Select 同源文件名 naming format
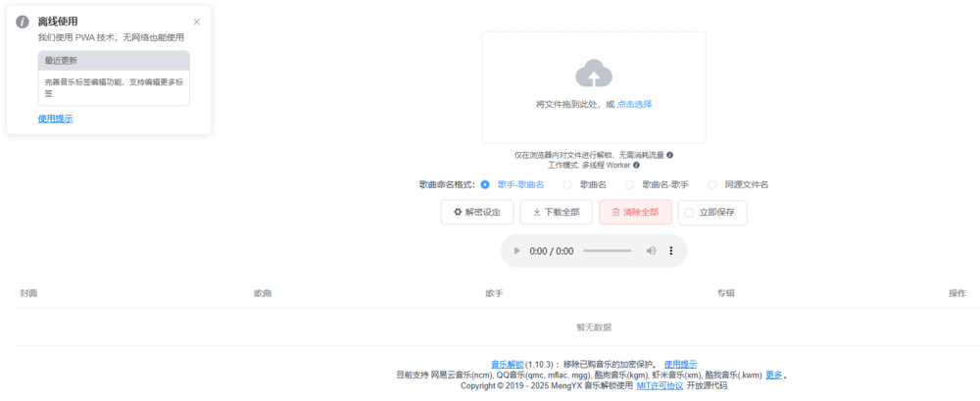Viewport: 980px width, 401px height. (x=738, y=184)
